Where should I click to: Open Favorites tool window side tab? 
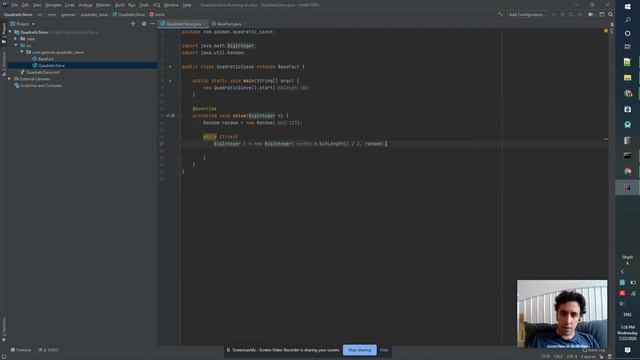[4, 330]
